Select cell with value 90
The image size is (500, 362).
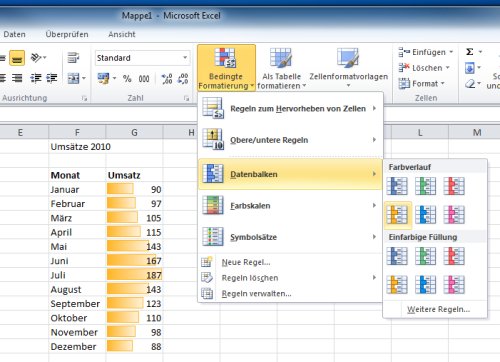(x=134, y=190)
